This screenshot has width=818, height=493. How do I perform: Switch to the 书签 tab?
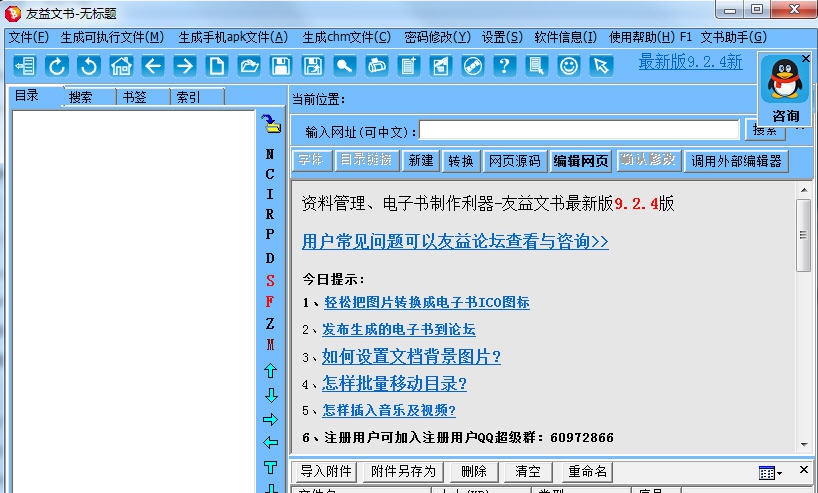(143, 97)
